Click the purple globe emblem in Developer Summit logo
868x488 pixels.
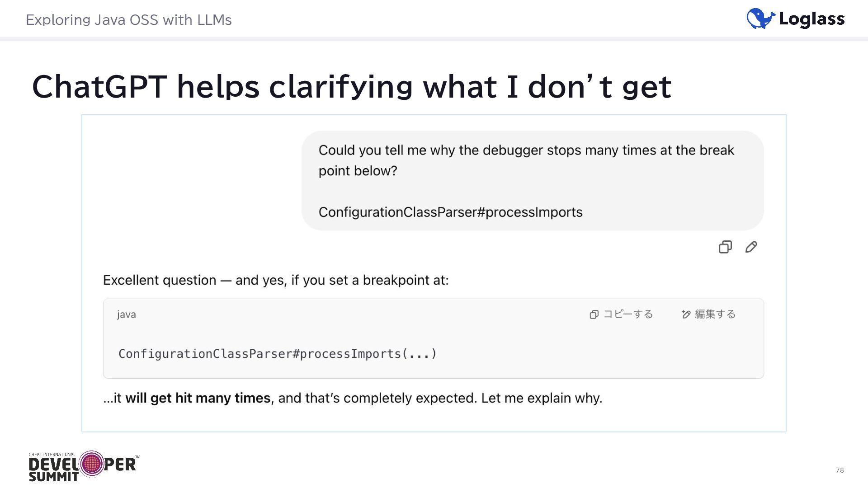[92, 463]
